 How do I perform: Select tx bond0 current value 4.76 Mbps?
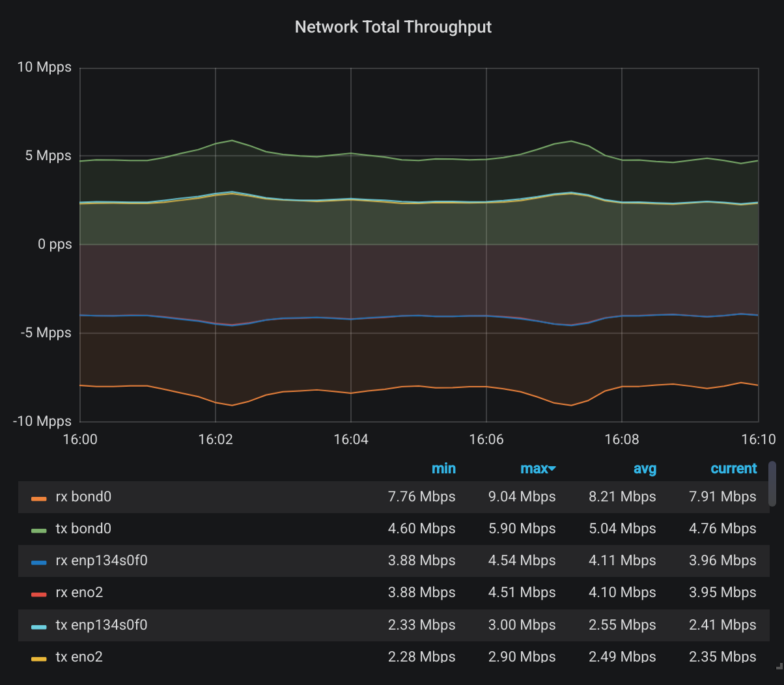[x=723, y=529]
